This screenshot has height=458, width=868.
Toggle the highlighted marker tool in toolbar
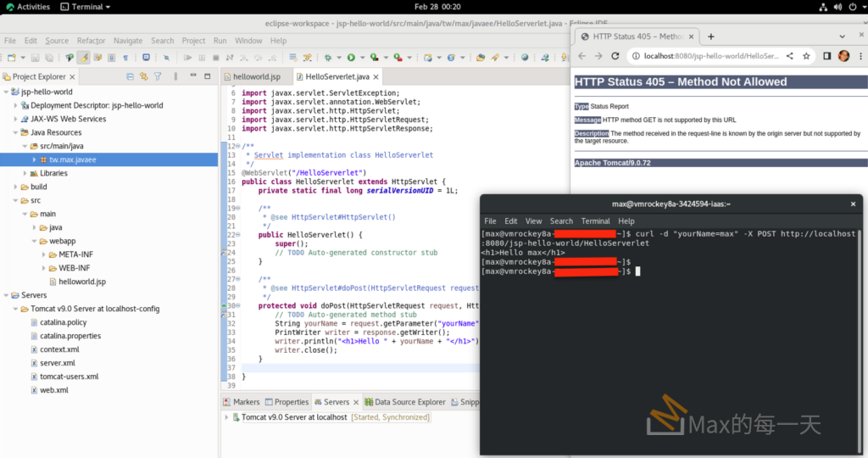(x=83, y=58)
